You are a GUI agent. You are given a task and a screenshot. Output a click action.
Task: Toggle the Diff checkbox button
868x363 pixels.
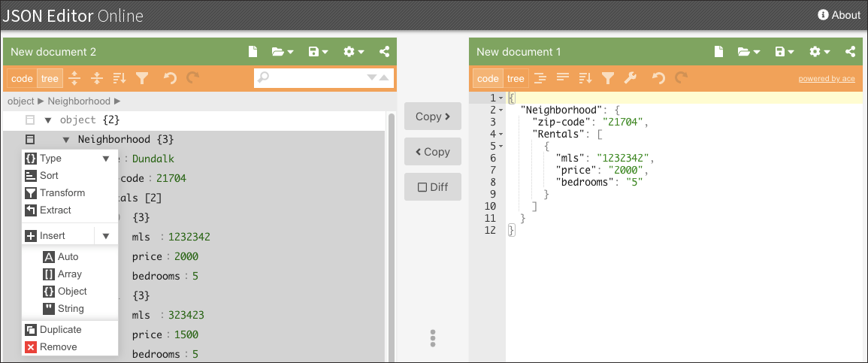point(432,187)
